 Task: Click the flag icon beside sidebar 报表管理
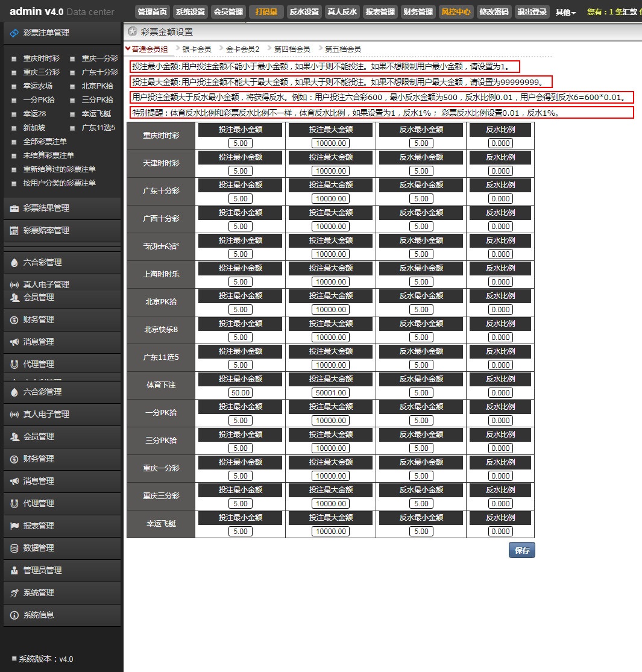click(x=14, y=526)
